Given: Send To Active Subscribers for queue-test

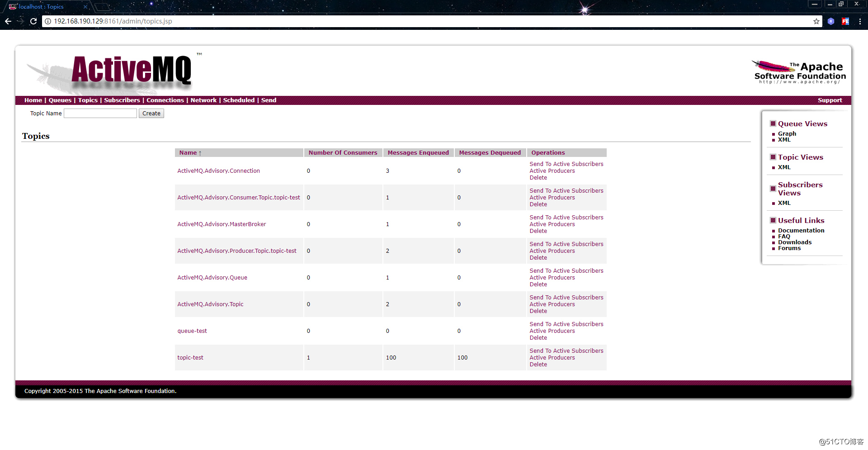Looking at the screenshot, I should [x=566, y=324].
